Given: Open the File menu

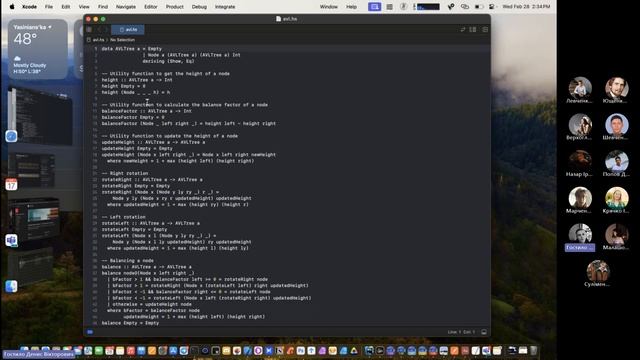Looking at the screenshot, I should (49, 7).
